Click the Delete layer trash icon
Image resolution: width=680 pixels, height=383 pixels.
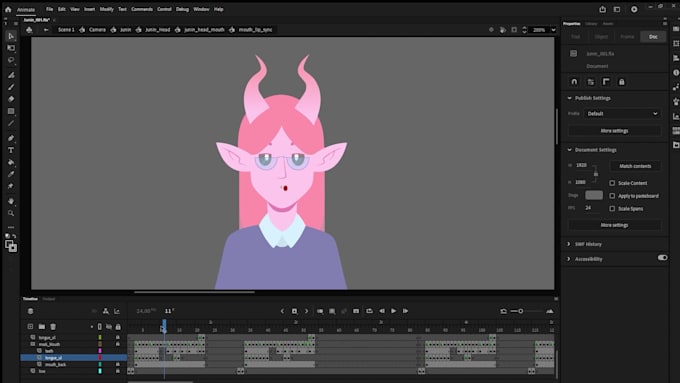pos(53,326)
